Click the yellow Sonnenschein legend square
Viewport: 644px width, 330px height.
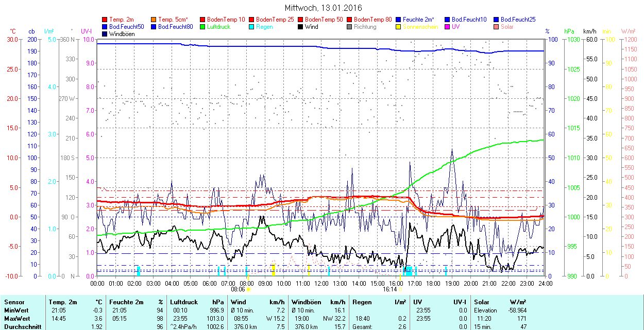coord(398,27)
